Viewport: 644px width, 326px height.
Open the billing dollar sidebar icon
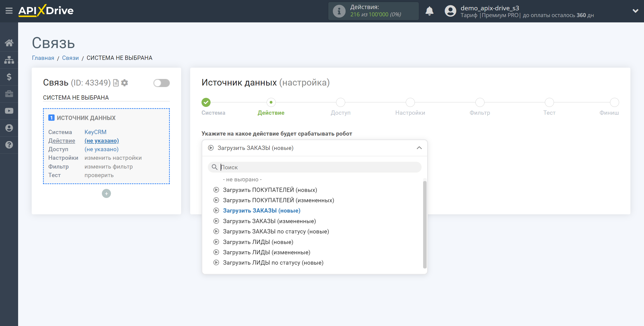point(9,77)
